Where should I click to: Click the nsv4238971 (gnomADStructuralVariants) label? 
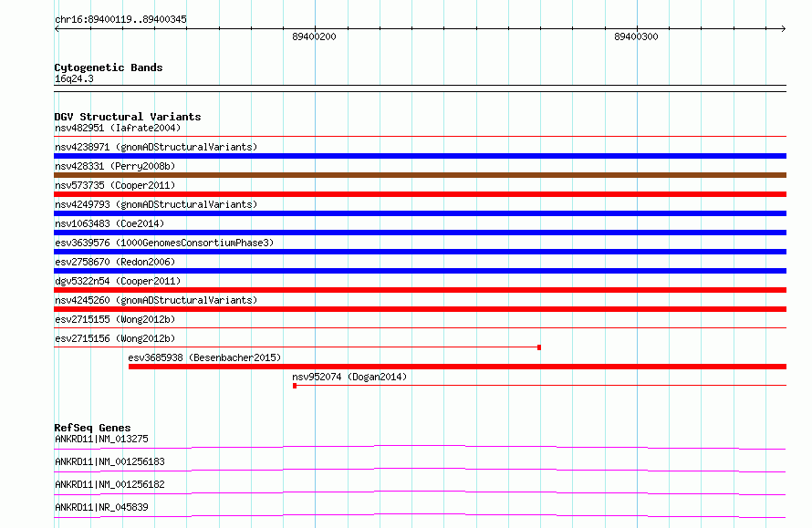point(156,147)
